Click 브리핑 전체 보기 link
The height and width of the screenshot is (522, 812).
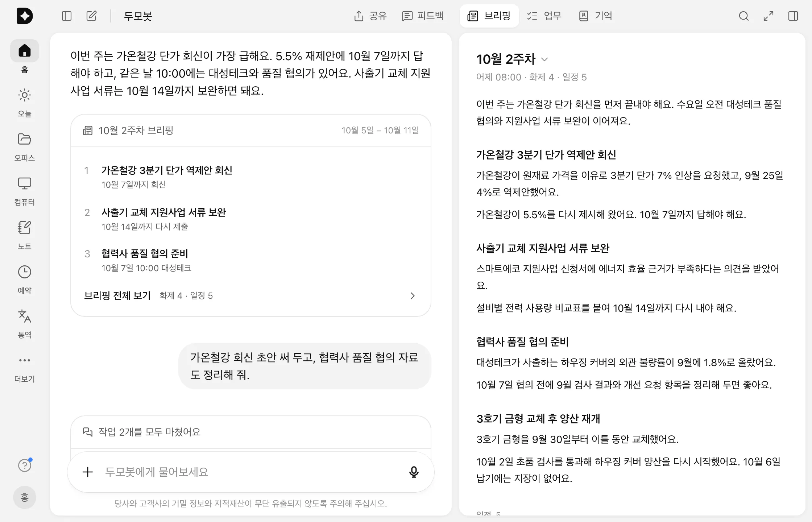[117, 296]
